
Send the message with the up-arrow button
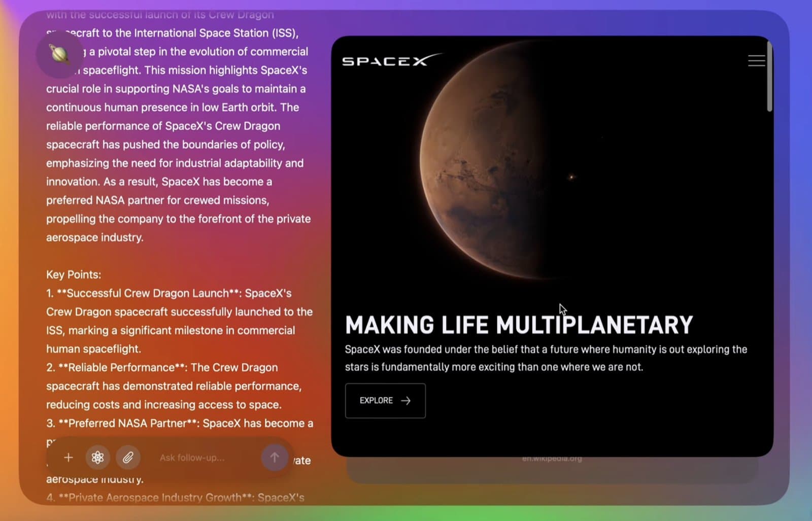(274, 458)
